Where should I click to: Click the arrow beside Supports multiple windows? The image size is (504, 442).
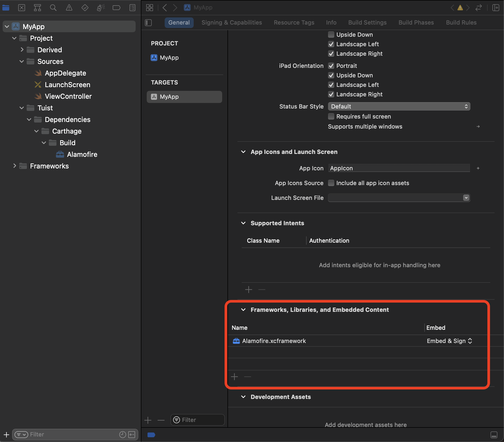tap(478, 126)
